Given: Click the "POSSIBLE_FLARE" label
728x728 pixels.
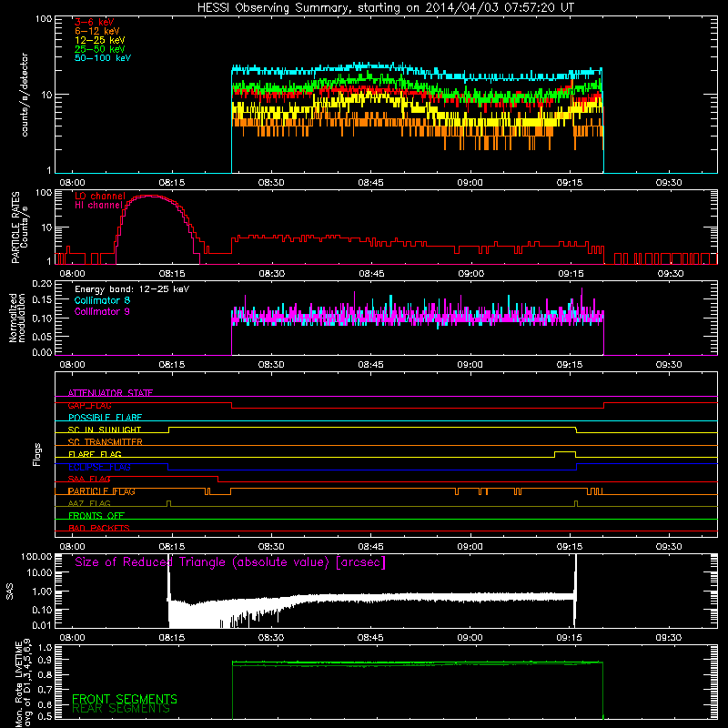Looking at the screenshot, I should click(105, 418).
